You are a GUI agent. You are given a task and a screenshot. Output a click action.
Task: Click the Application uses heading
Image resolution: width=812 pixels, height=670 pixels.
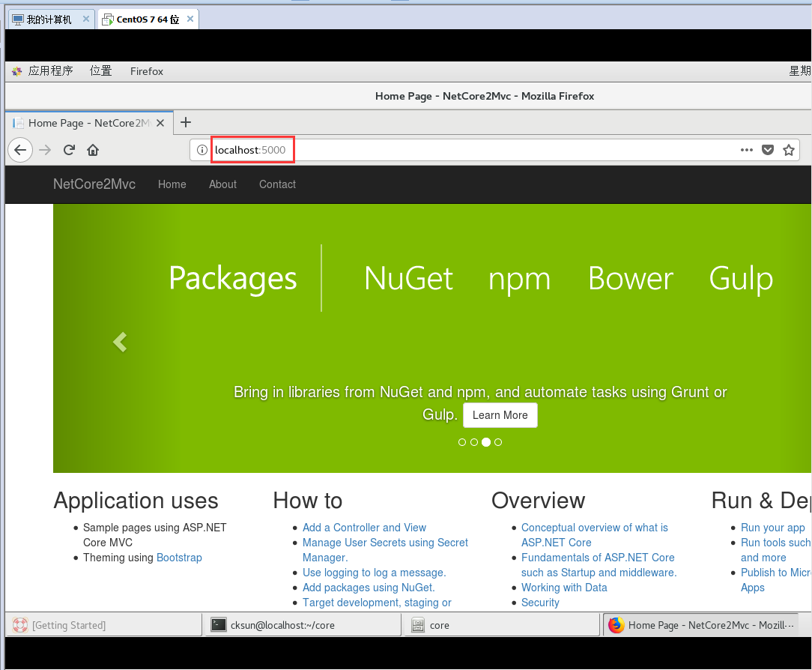pyautogui.click(x=136, y=501)
